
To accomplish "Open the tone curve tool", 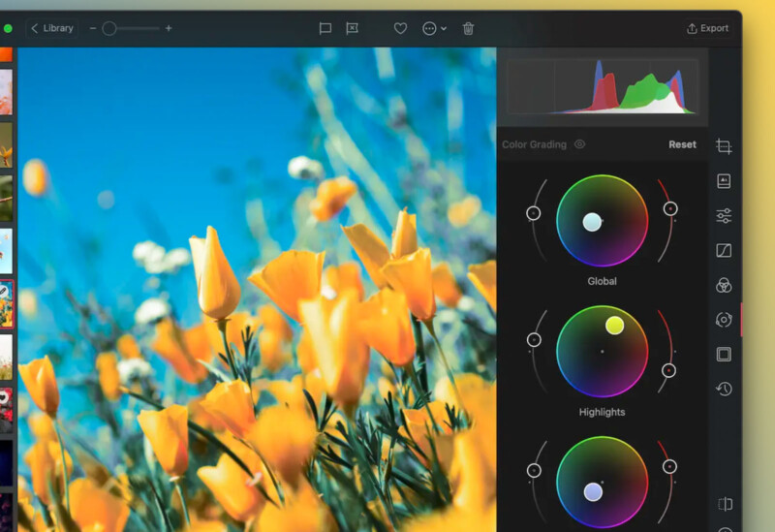I will (x=724, y=250).
